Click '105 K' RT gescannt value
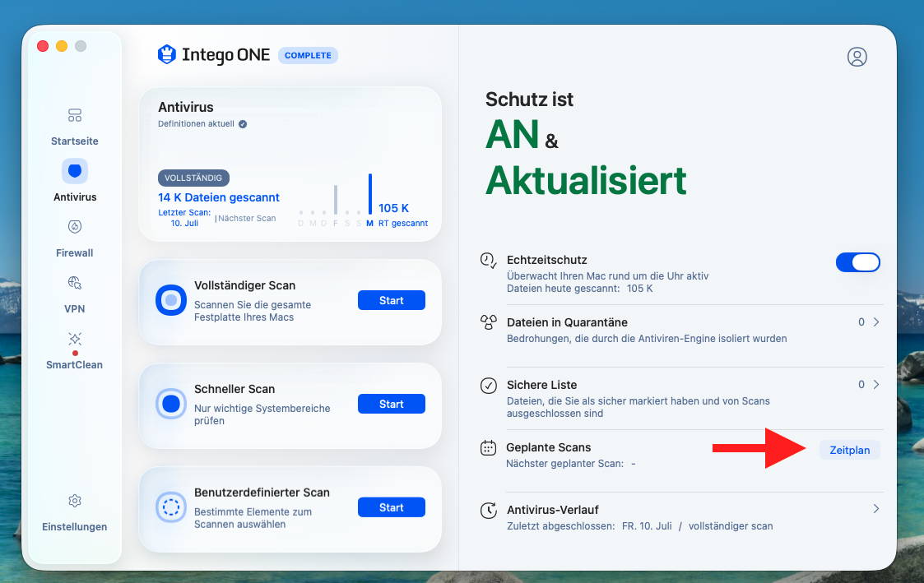This screenshot has height=583, width=924. coord(393,209)
